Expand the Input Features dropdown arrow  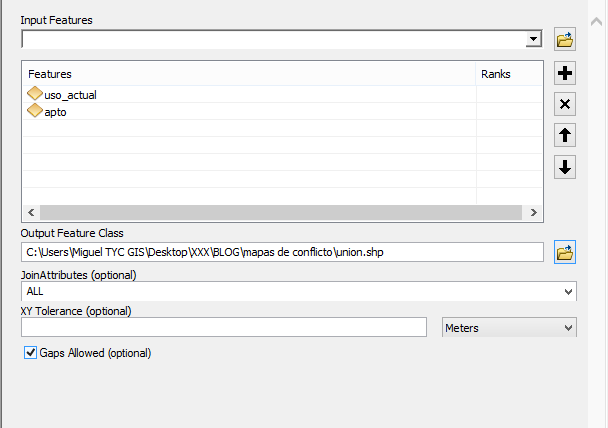(x=534, y=39)
